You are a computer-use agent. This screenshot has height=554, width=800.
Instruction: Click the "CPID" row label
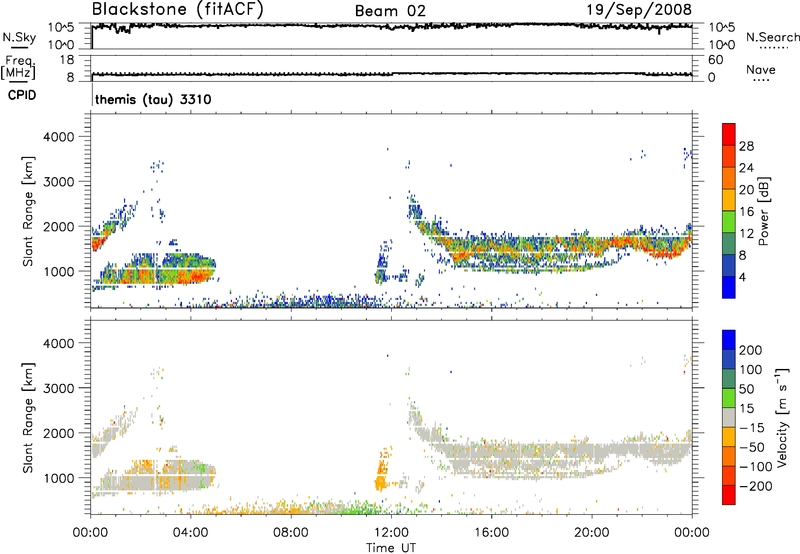point(22,95)
